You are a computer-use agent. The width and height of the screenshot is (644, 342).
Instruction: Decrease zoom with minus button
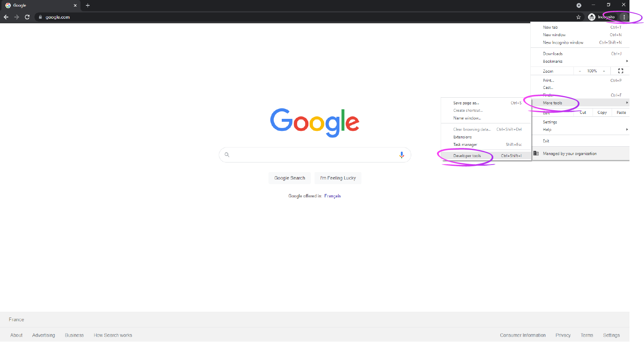(x=580, y=71)
